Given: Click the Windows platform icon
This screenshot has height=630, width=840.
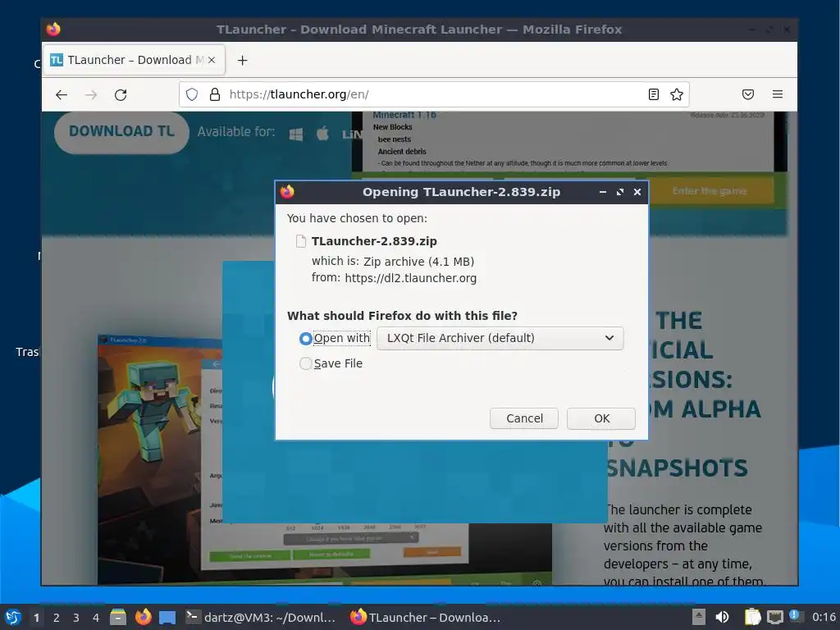Looking at the screenshot, I should coord(295,135).
